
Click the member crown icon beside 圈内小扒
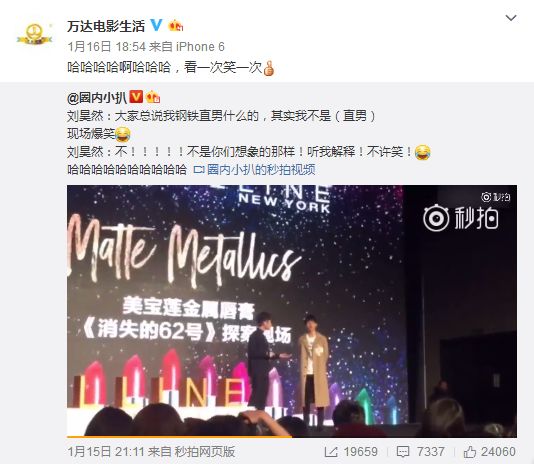click(x=153, y=97)
